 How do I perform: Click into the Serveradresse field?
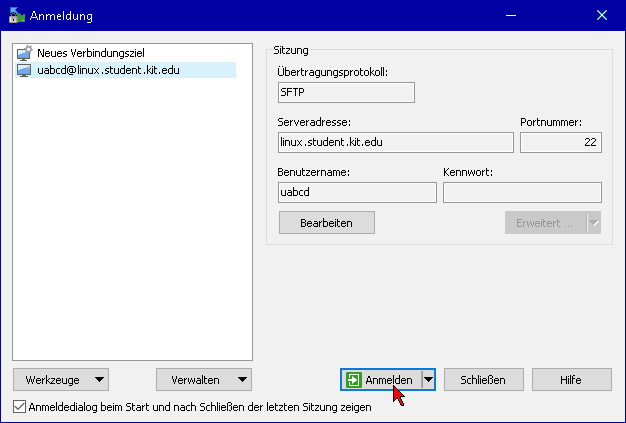pos(395,142)
